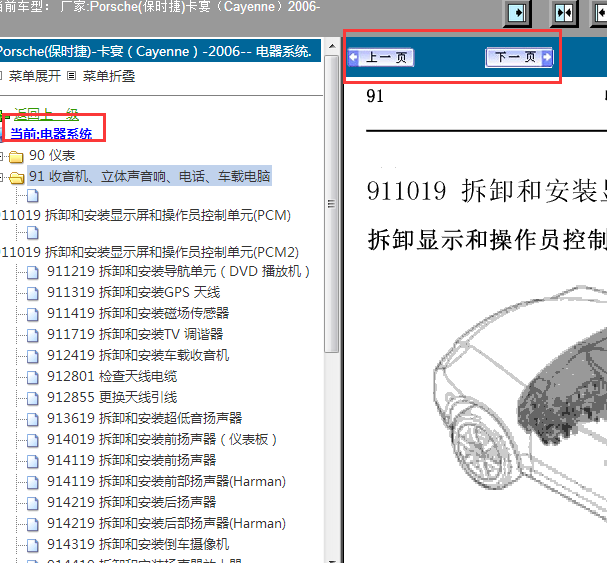Open 914219 拆卸和安装后部扬声器(Harman)

(x=166, y=523)
